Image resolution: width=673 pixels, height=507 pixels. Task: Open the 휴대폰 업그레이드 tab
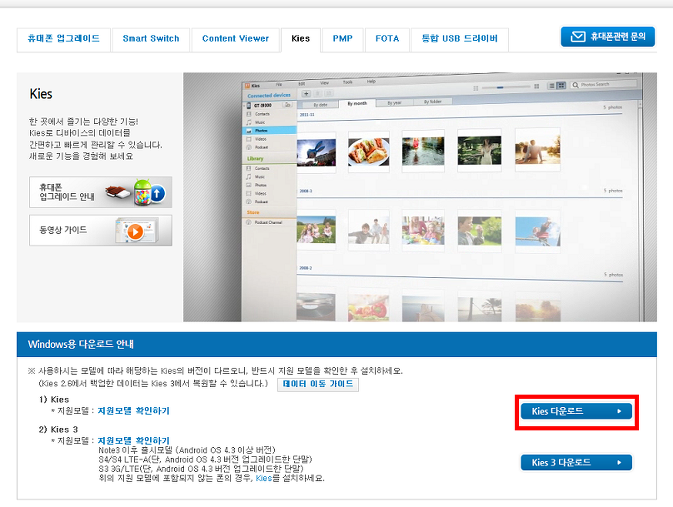64,39
